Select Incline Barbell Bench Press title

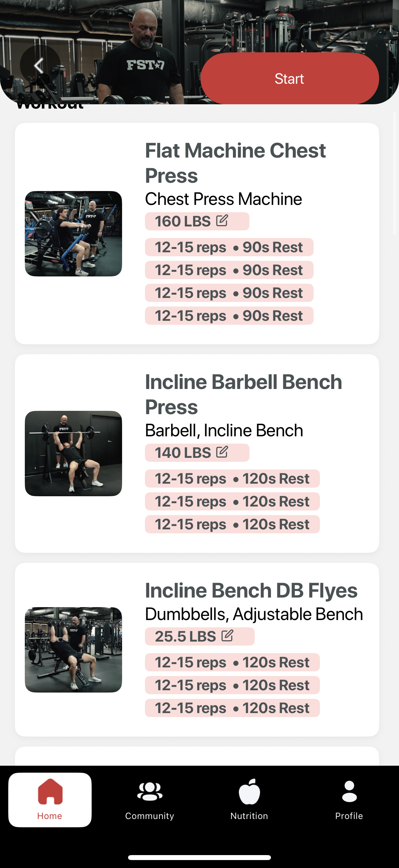(x=244, y=394)
